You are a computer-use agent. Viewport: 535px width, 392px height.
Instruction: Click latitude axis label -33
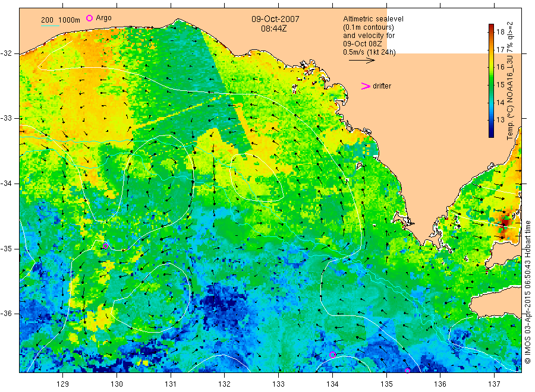pos(6,118)
